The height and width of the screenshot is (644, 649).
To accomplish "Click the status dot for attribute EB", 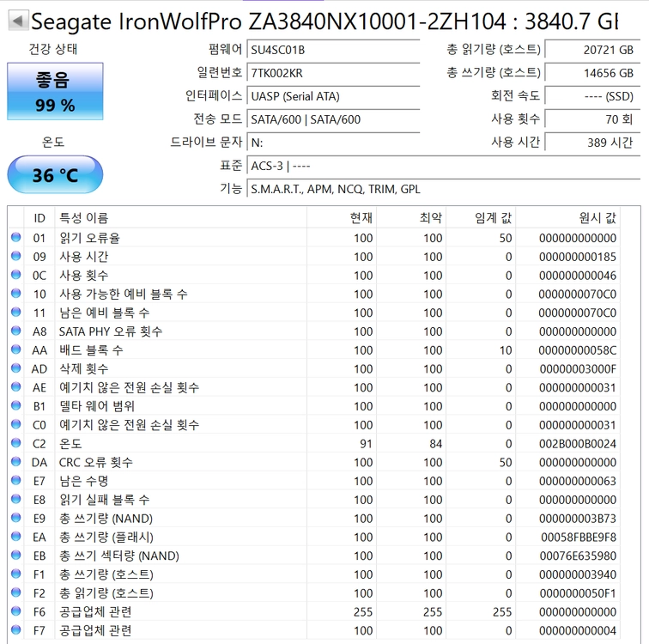I will [16, 556].
